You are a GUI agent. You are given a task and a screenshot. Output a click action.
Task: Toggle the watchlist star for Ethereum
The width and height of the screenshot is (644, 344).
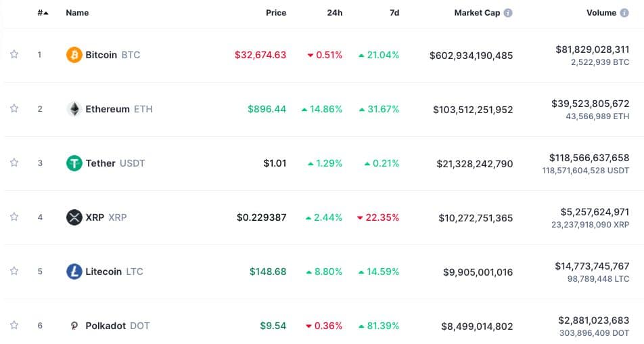click(x=14, y=109)
